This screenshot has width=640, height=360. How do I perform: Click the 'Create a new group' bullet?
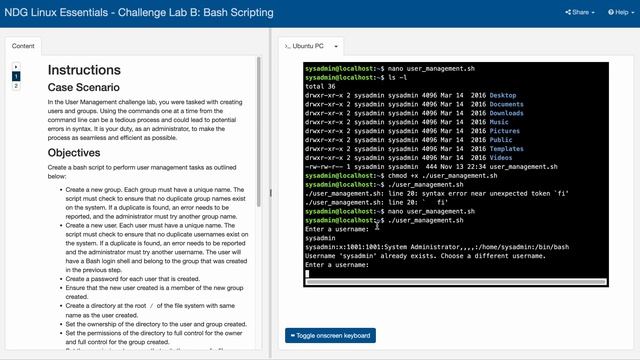point(156,203)
